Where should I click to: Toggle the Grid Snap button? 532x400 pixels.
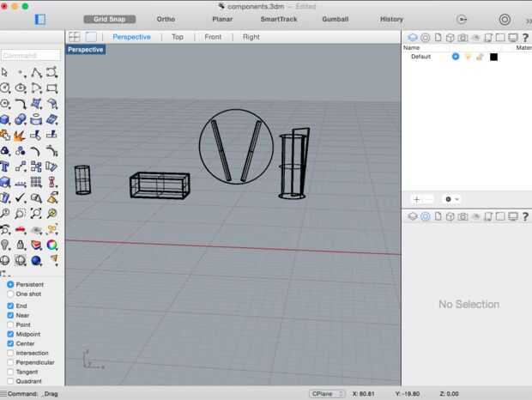click(x=110, y=19)
